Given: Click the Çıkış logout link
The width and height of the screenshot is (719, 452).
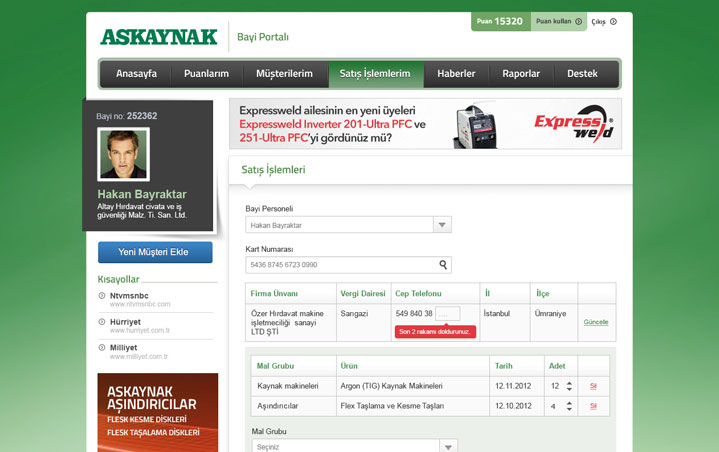Looking at the screenshot, I should 603,22.
